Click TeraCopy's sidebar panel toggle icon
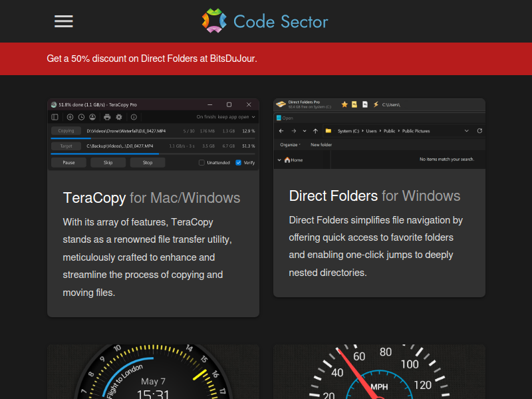 55,117
